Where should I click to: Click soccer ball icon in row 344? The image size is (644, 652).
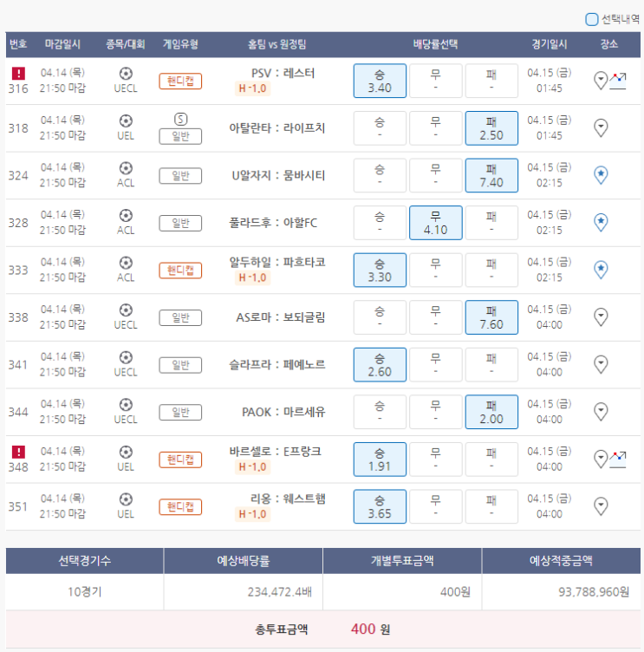(x=126, y=405)
